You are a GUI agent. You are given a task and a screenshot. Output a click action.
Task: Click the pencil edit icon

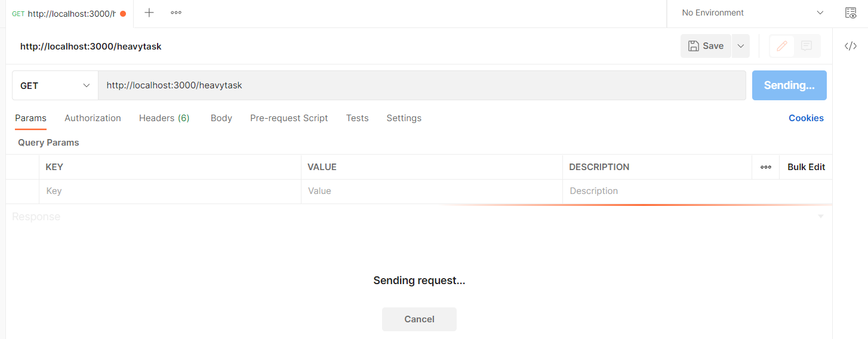click(x=782, y=46)
